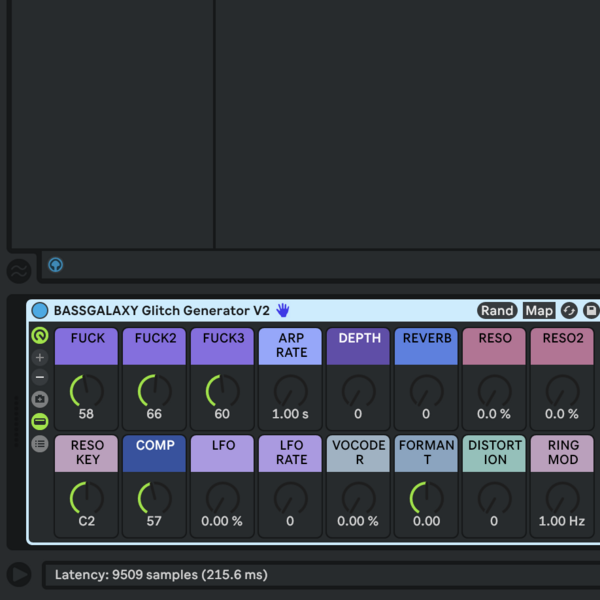This screenshot has width=600, height=600.
Task: Select the RESO label header
Action: 494,346
